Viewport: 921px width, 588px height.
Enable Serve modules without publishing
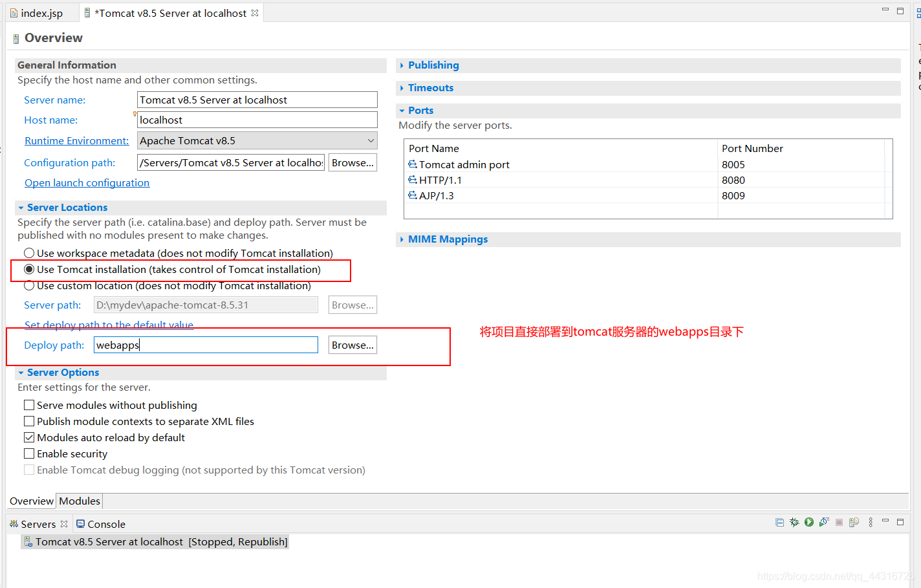click(29, 405)
